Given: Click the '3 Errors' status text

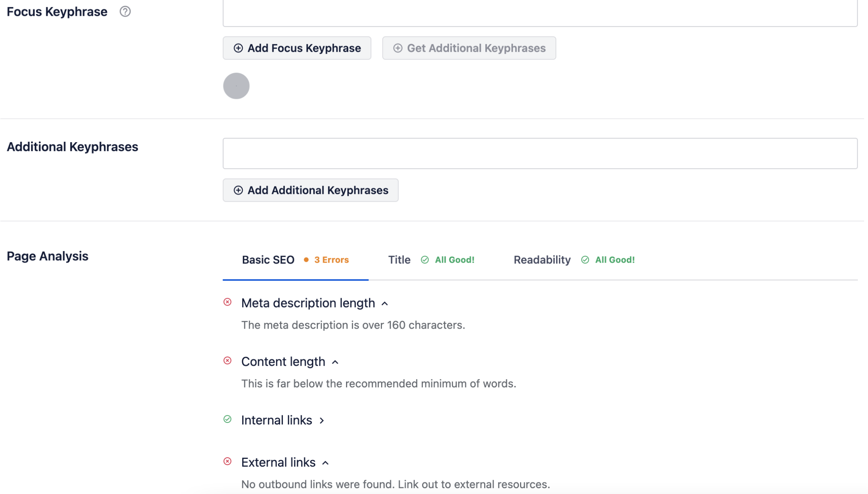Looking at the screenshot, I should coord(331,260).
